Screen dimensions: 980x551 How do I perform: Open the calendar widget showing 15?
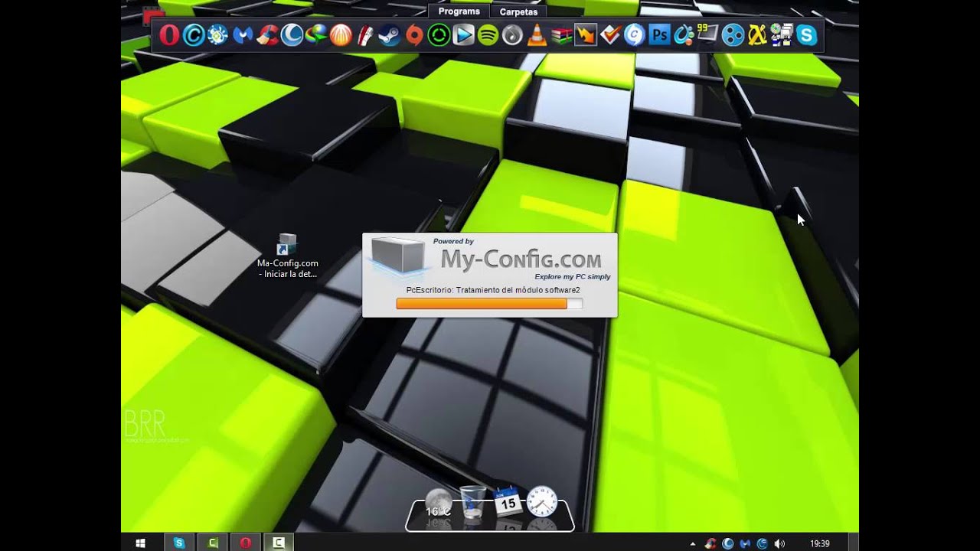[508, 502]
